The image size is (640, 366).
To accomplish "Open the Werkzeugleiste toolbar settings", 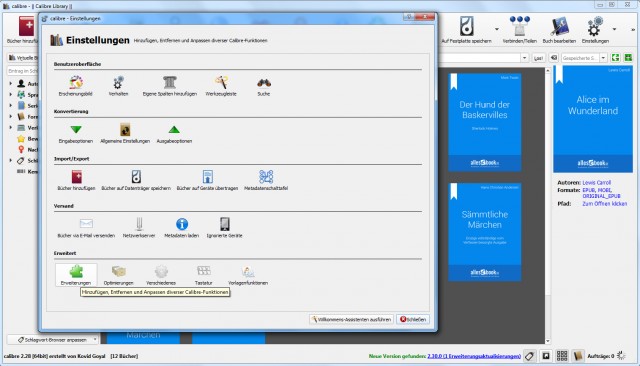I will pos(221,86).
